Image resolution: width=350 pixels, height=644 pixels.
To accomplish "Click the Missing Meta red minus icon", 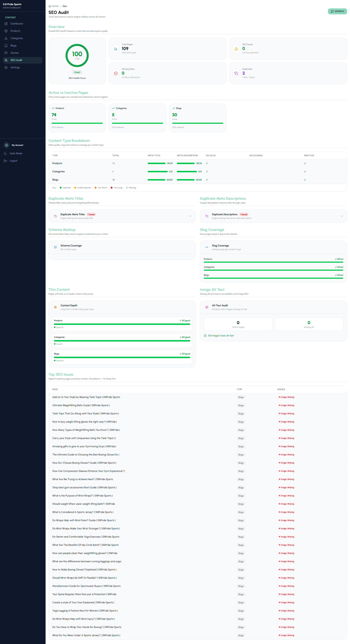I will pos(116,73).
